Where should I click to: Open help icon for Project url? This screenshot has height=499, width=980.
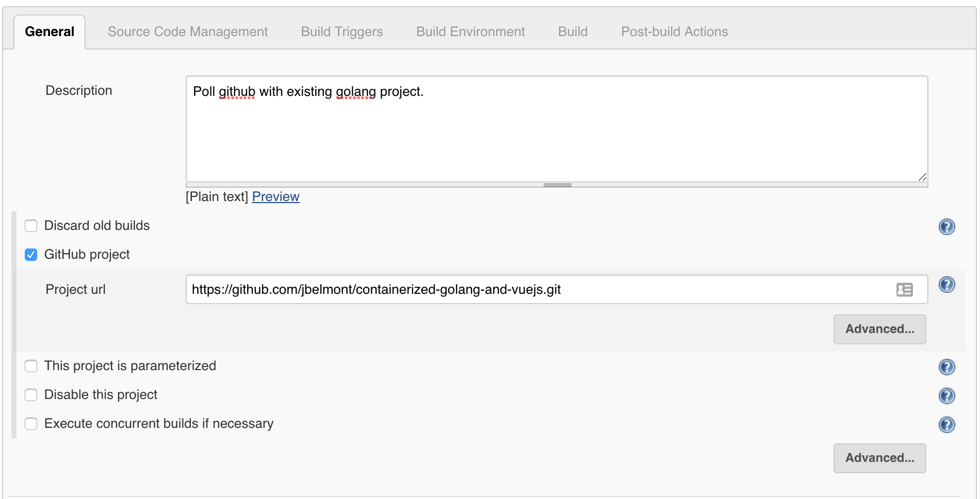click(x=946, y=285)
